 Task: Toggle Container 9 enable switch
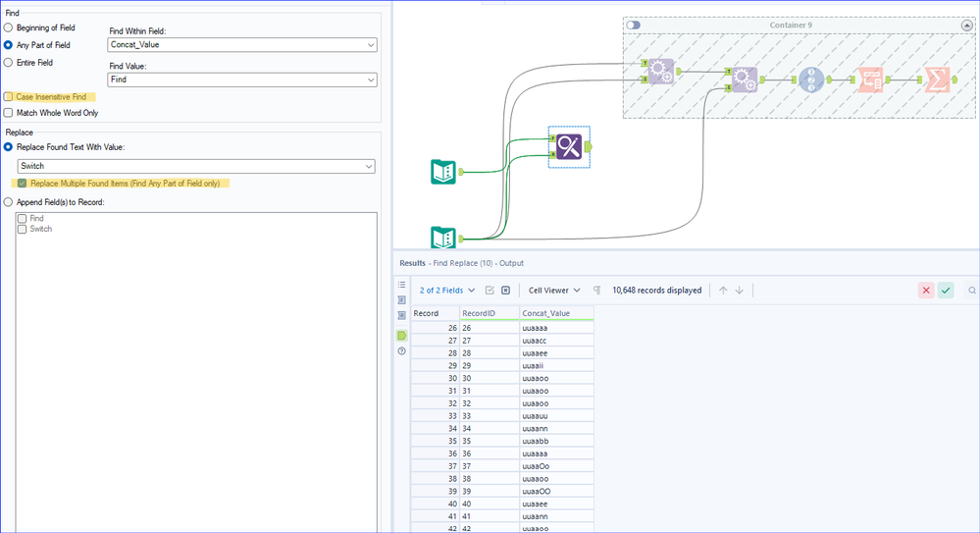point(633,25)
